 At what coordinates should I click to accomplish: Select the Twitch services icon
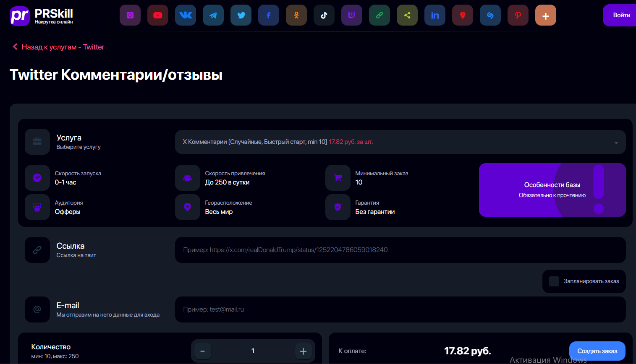tap(352, 15)
